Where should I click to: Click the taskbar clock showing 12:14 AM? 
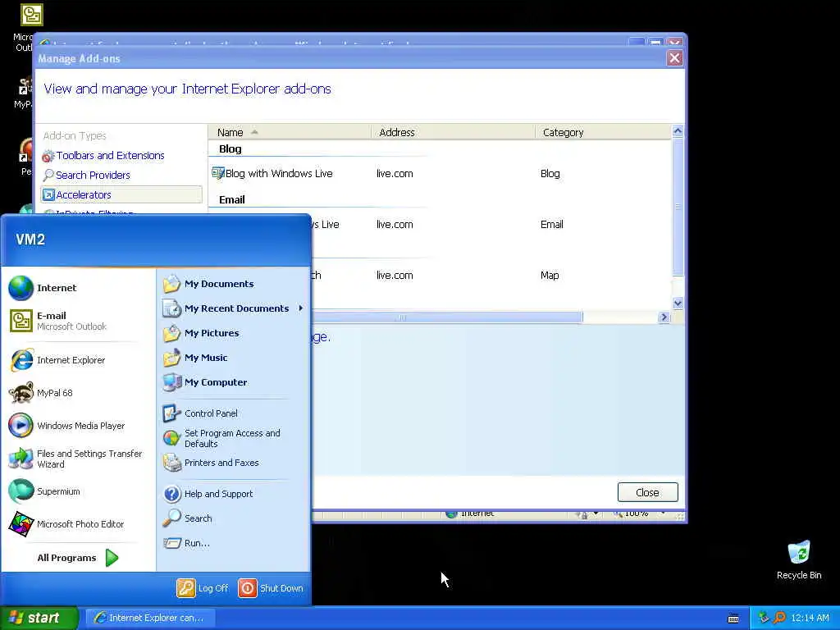[x=810, y=619]
